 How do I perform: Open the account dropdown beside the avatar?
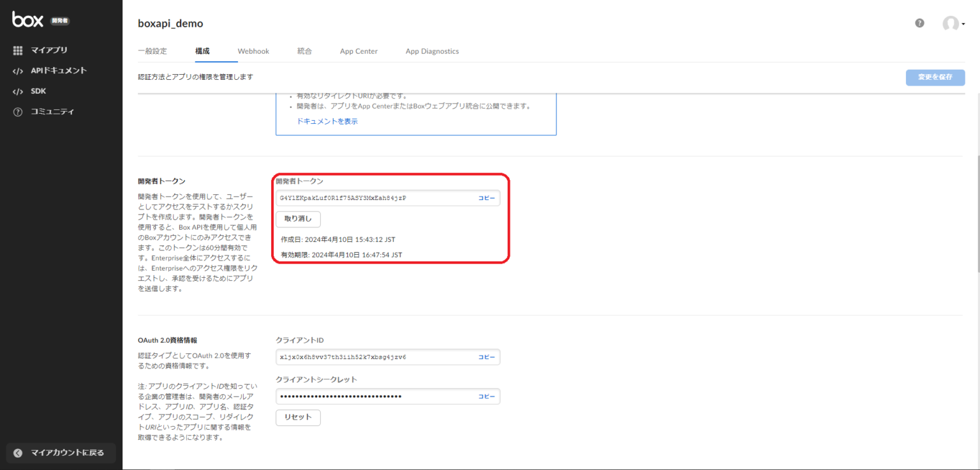965,24
